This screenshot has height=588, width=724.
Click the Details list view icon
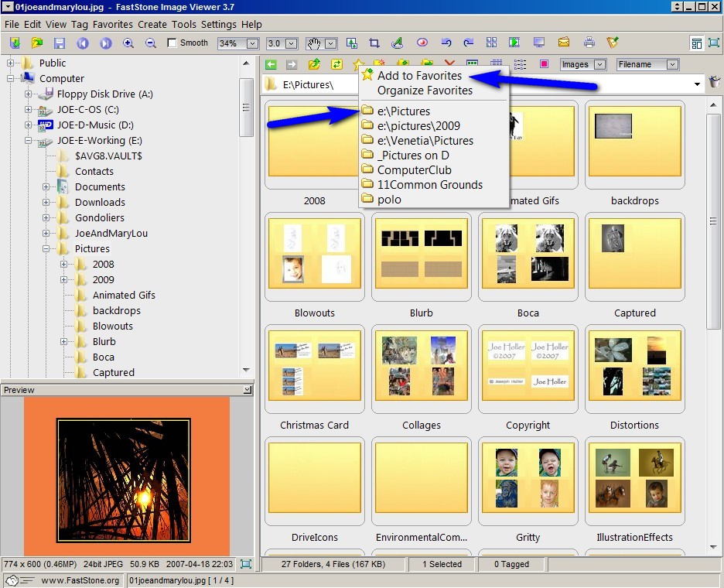(x=497, y=64)
